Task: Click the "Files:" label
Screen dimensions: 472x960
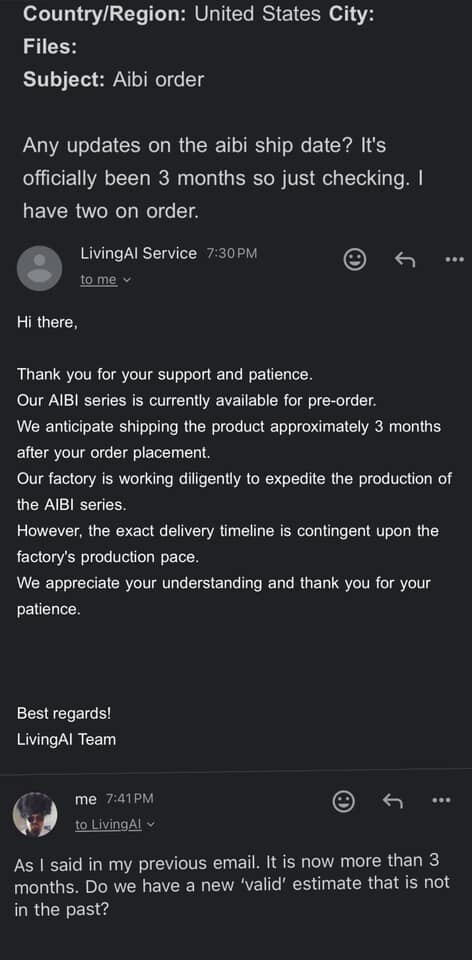Action: [x=50, y=47]
